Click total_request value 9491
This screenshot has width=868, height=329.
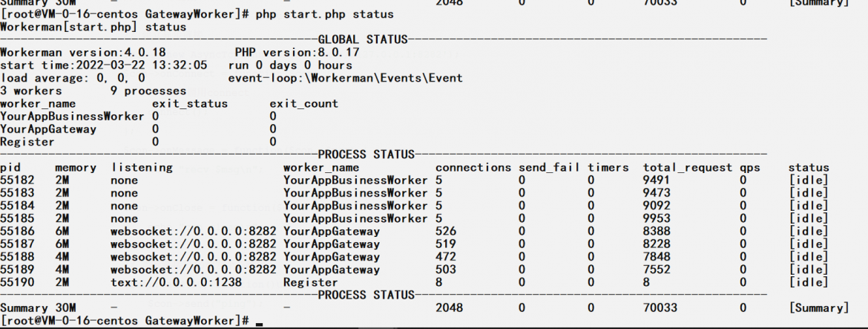click(657, 180)
